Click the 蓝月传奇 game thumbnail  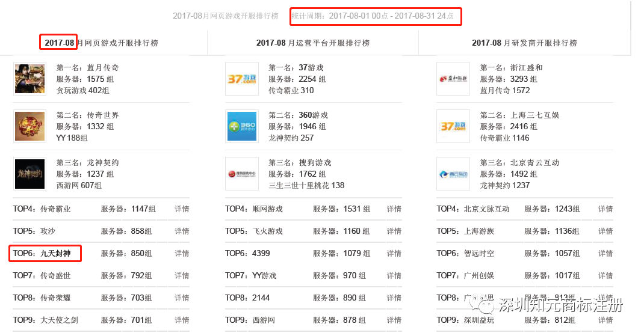click(30, 79)
